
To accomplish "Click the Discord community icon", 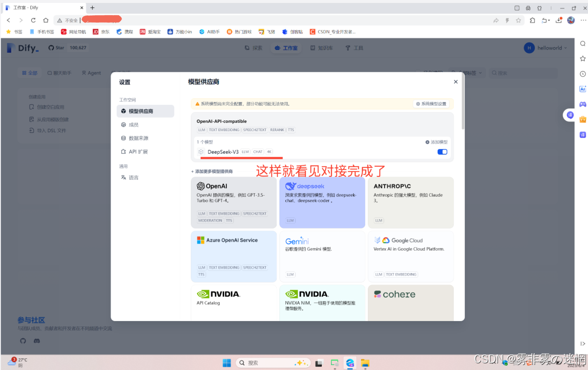I will [37, 341].
